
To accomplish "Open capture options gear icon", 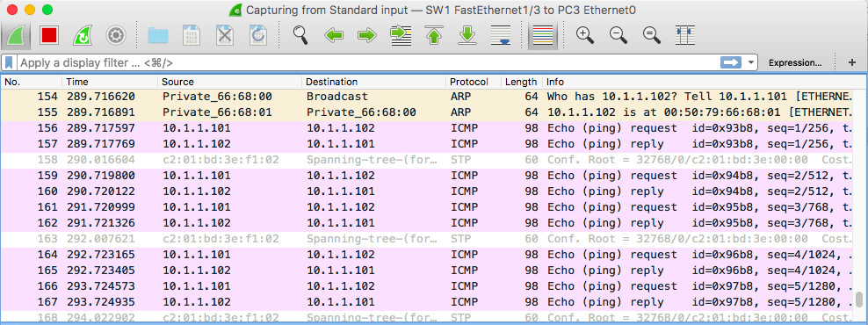I will (x=116, y=35).
